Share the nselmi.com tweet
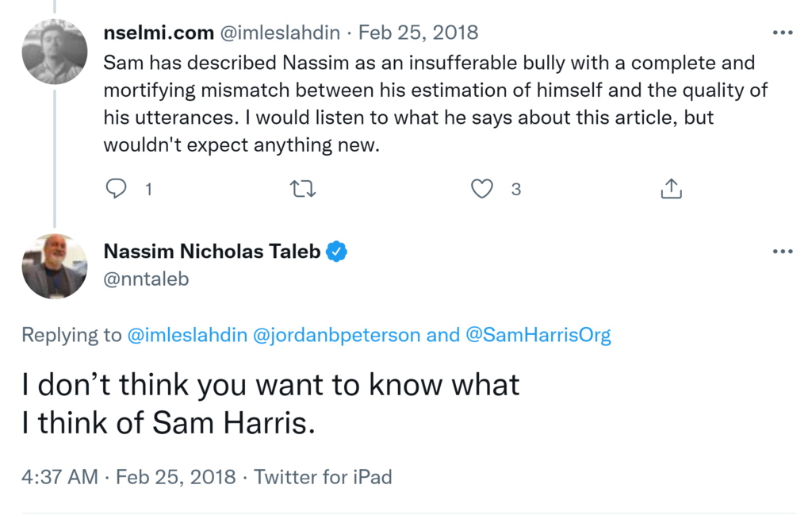This screenshot has height=527, width=812. click(671, 189)
